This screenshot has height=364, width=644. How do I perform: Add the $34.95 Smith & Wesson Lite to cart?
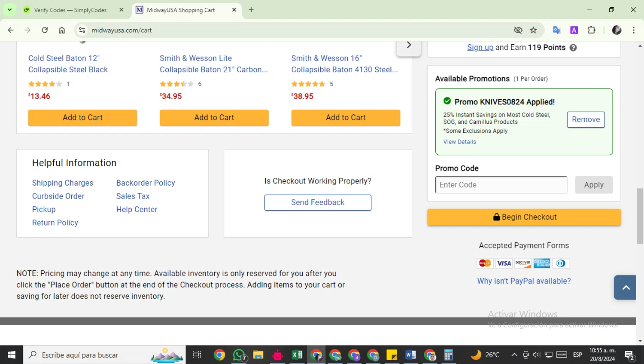214,118
